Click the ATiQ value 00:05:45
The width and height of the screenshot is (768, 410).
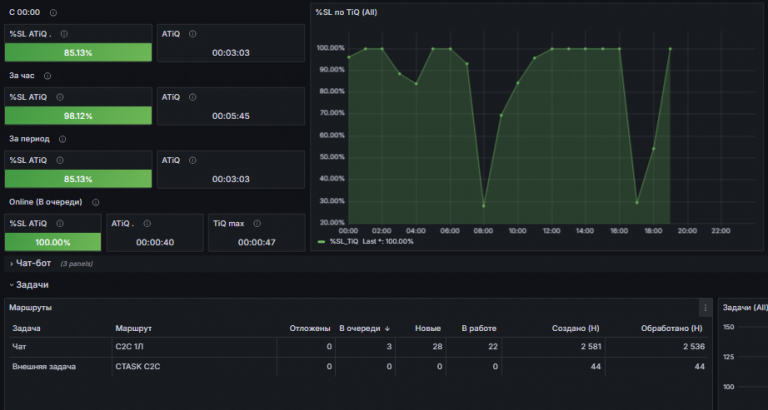click(x=231, y=116)
